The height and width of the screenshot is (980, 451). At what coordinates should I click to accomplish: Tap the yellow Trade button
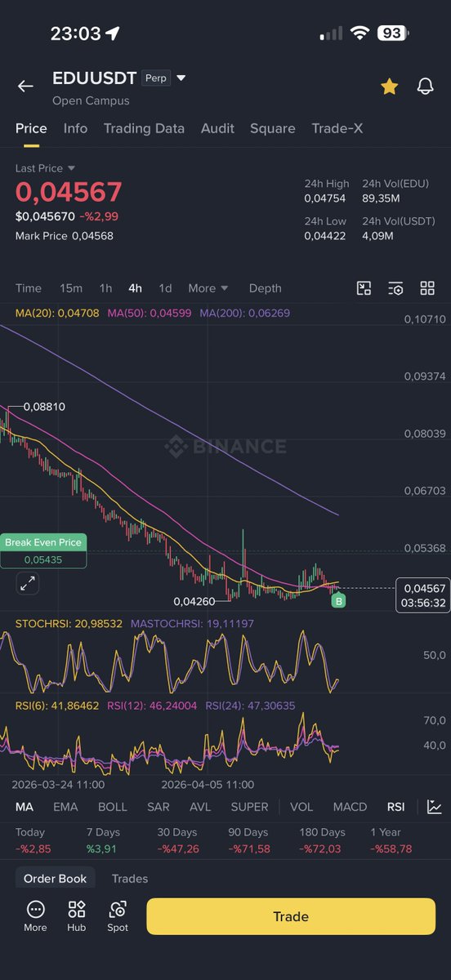(x=291, y=916)
